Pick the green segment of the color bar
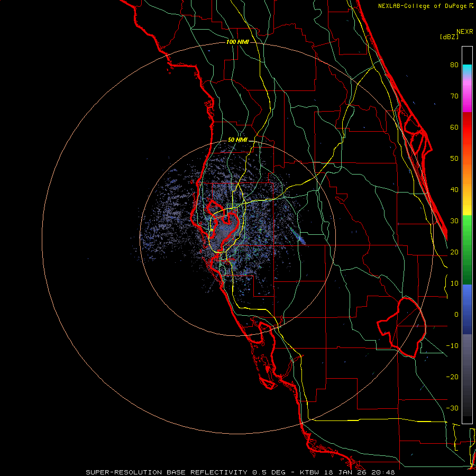476x476 pixels. coord(467,250)
